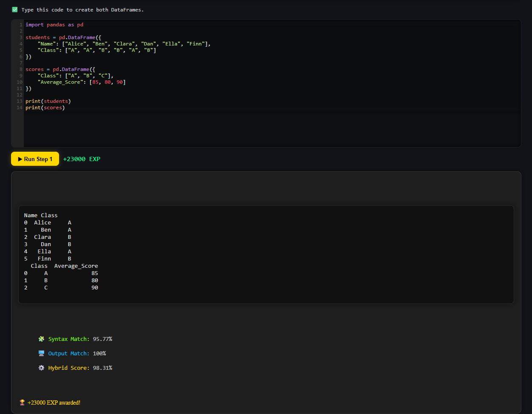Click the Run Step 1 button
This screenshot has height=414, width=532.
pyautogui.click(x=35, y=159)
